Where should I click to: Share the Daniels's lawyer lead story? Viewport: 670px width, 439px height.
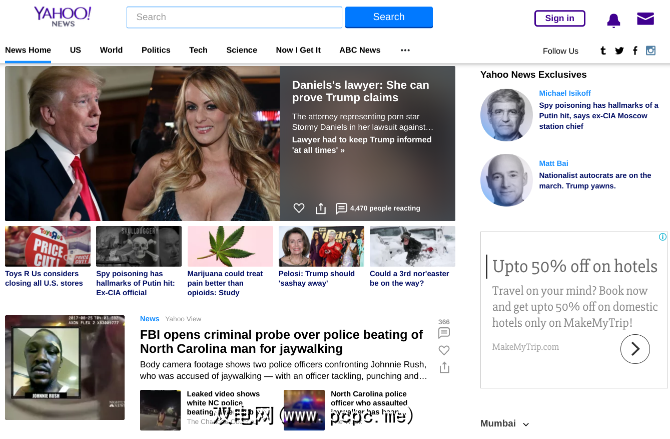point(320,208)
